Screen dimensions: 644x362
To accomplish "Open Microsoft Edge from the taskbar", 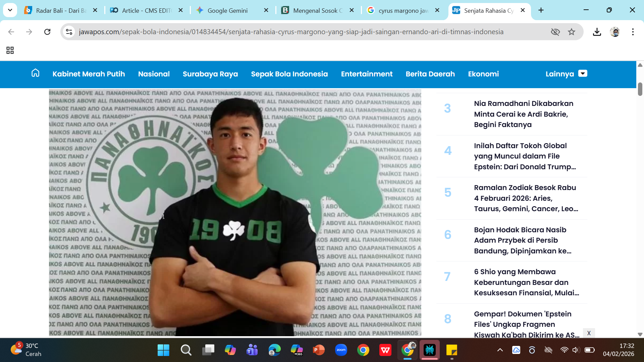I will click(x=274, y=350).
